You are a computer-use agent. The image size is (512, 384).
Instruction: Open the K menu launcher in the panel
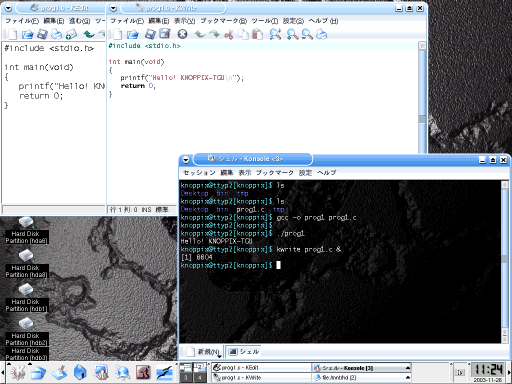click(x=18, y=373)
